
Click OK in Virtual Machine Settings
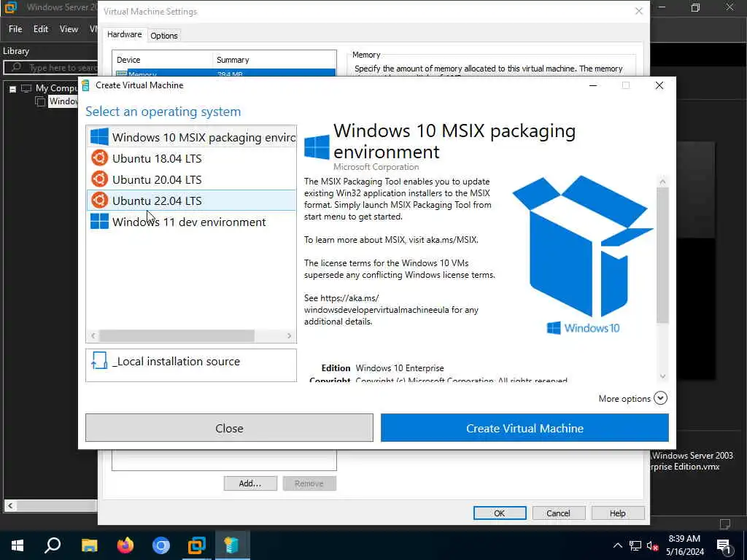(x=500, y=513)
